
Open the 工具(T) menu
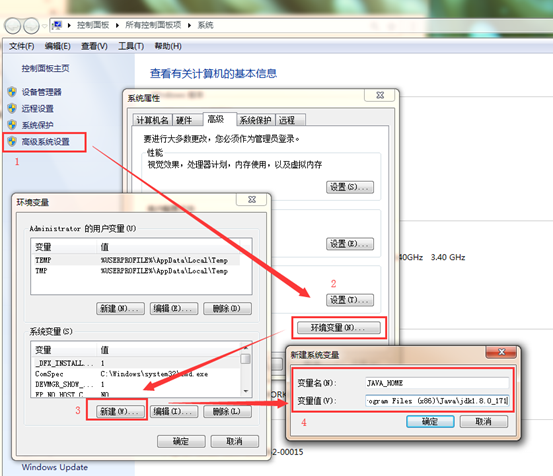tap(131, 46)
